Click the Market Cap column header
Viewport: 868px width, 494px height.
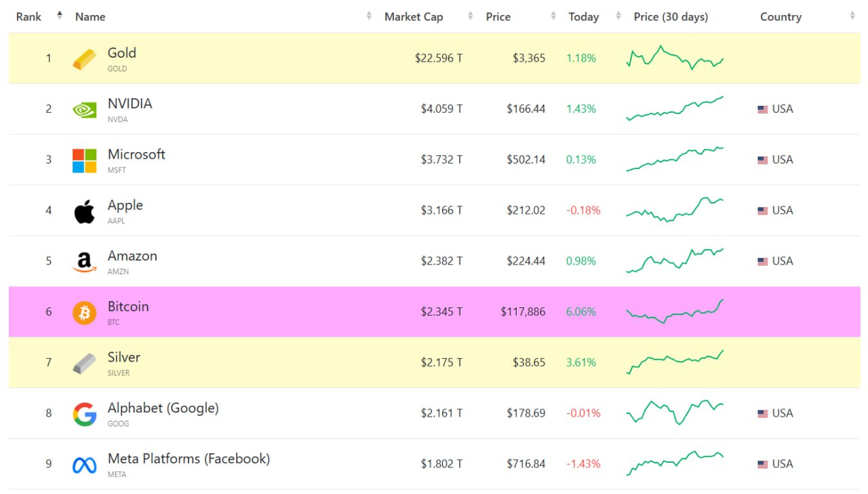pos(414,16)
